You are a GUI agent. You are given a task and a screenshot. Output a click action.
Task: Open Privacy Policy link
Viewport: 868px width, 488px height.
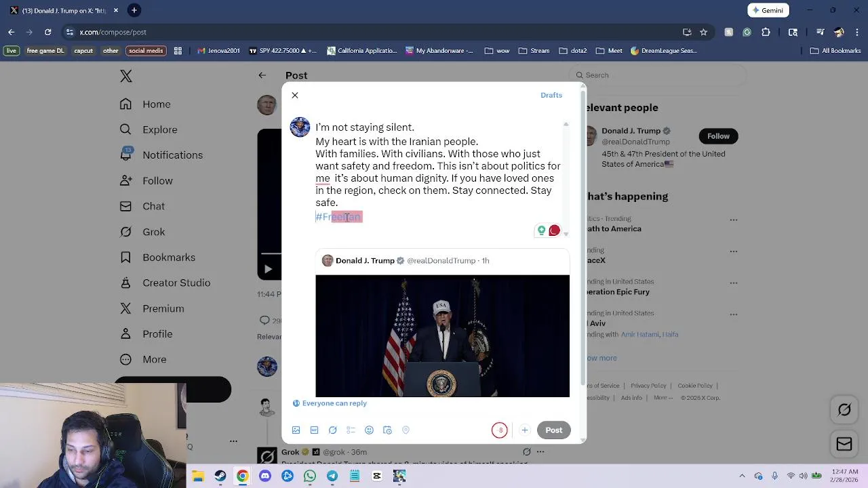(648, 386)
